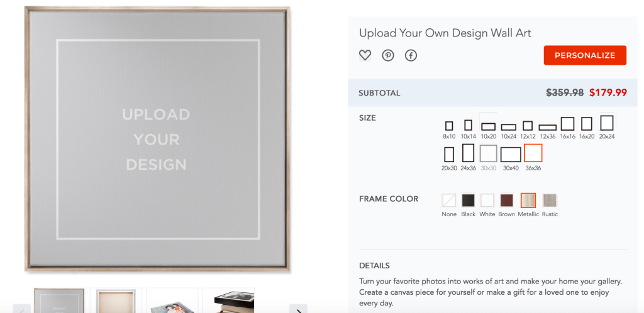Image resolution: width=644 pixels, height=313 pixels.
Task: Choose the 10x14 size option
Action: click(x=468, y=125)
